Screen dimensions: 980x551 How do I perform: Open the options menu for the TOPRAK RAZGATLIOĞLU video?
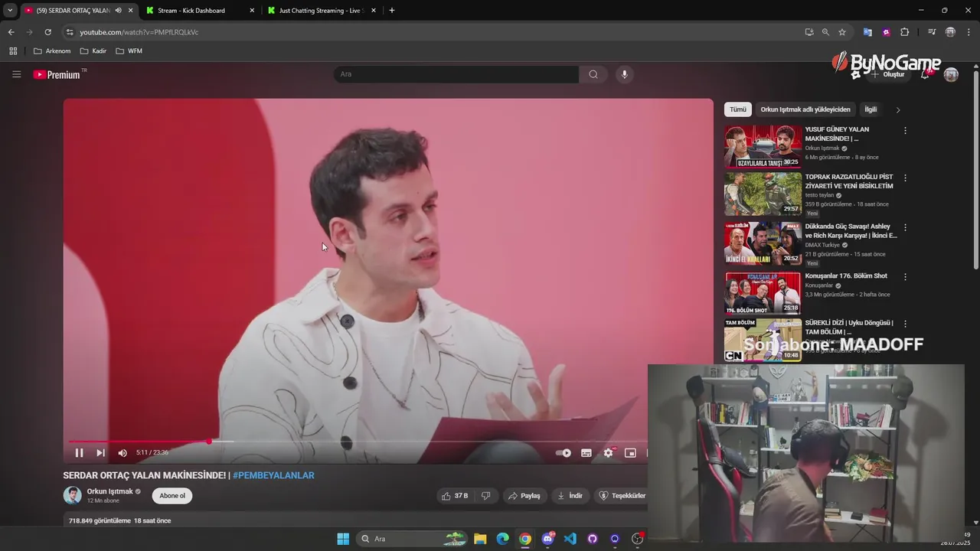click(x=905, y=178)
